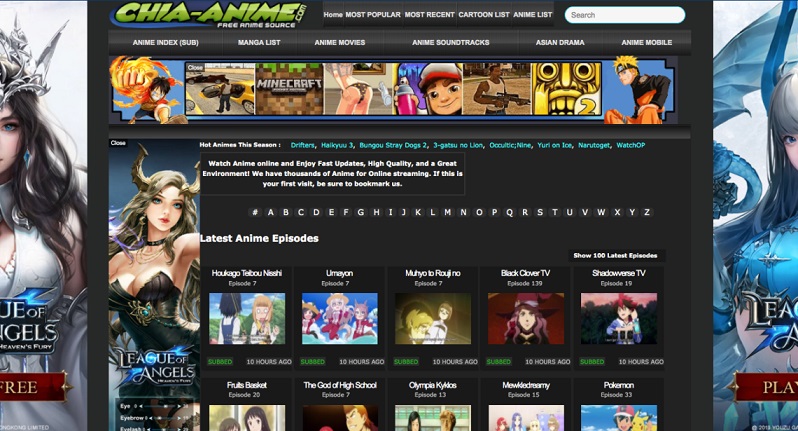Click League of Angels logo in side ad
The height and width of the screenshot is (431, 798).
(x=155, y=365)
